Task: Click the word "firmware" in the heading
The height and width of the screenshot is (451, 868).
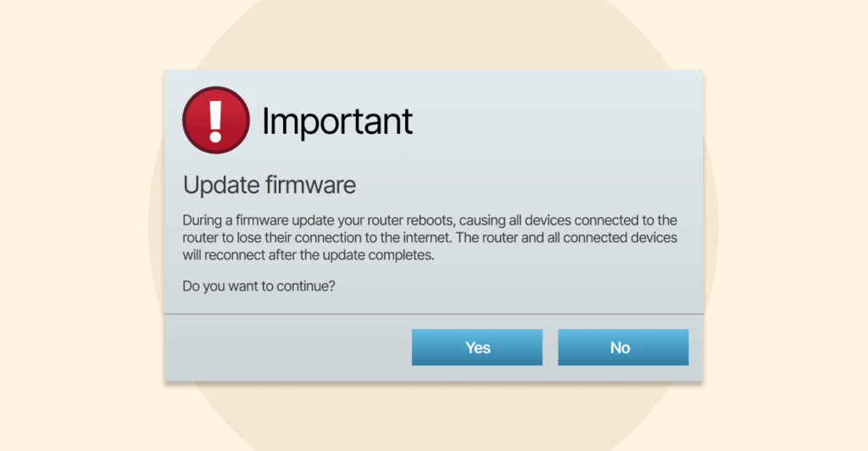Action: click(x=300, y=184)
